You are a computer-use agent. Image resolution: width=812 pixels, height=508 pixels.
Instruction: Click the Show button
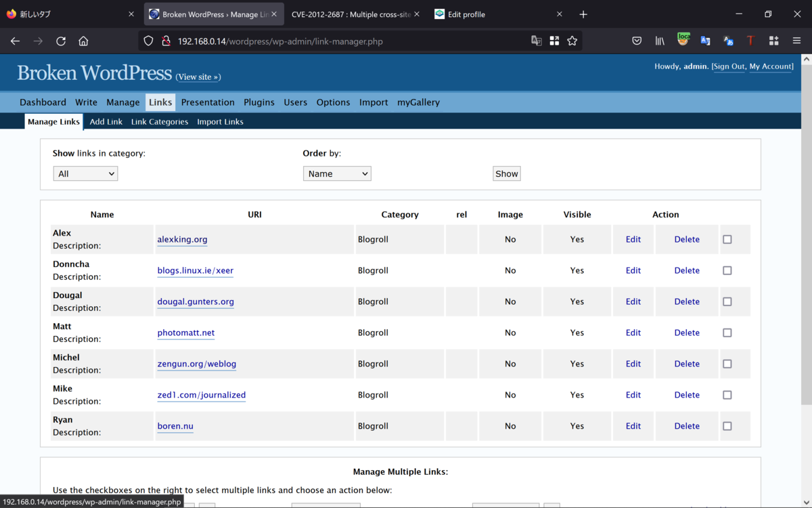[x=507, y=173]
